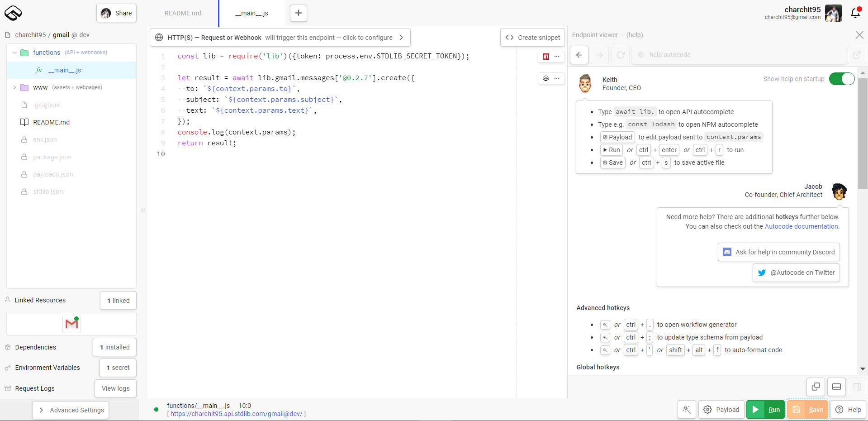Switch to the README.md tab
868x421 pixels.
(183, 13)
